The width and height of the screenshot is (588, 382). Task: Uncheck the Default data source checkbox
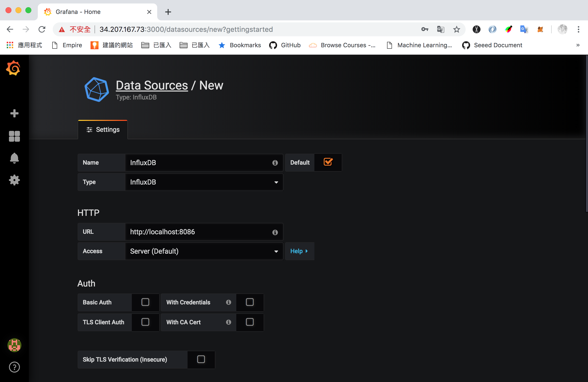pyautogui.click(x=328, y=162)
